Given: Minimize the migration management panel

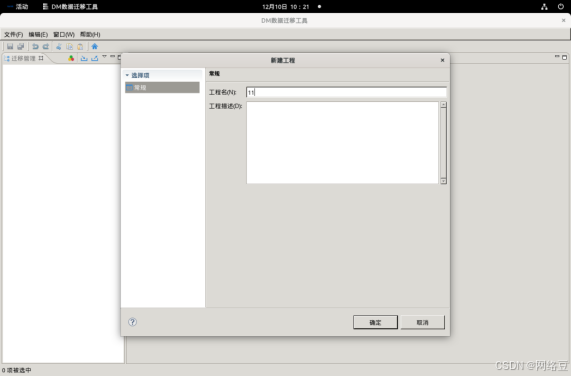Looking at the screenshot, I should [x=112, y=57].
